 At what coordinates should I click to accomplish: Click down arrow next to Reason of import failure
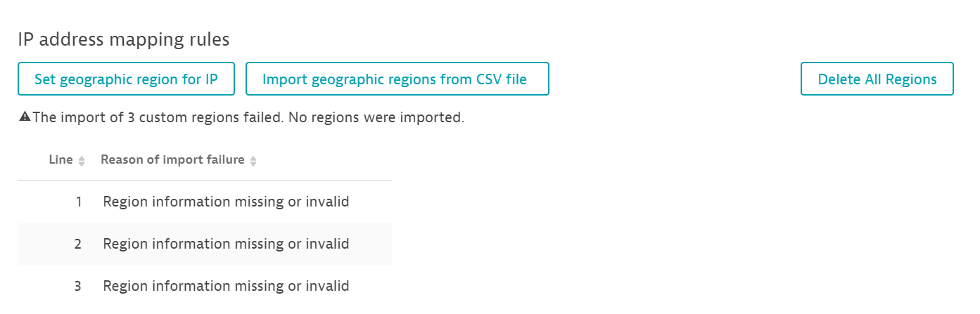pos(253,164)
